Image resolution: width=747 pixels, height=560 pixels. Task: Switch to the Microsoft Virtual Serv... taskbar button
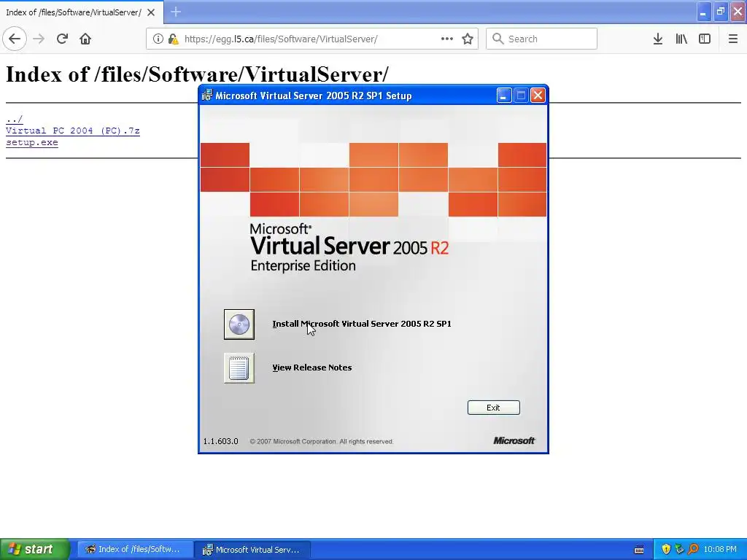point(253,550)
